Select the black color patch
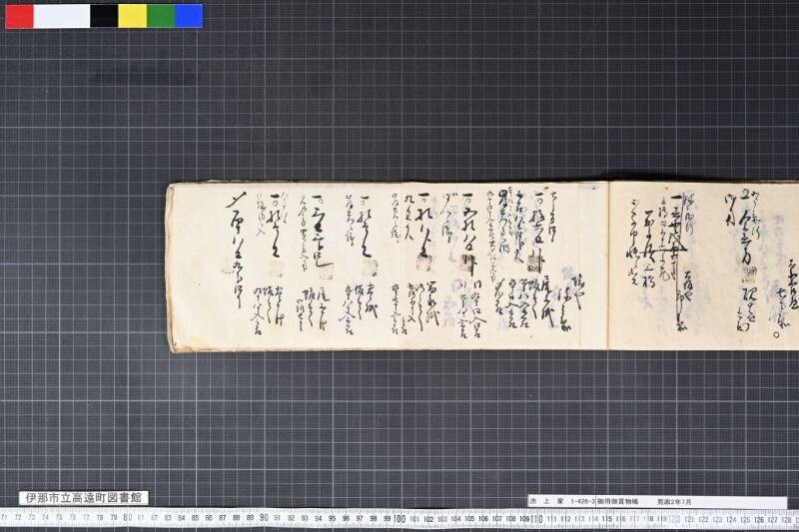This screenshot has width=799, height=532. click(x=105, y=16)
